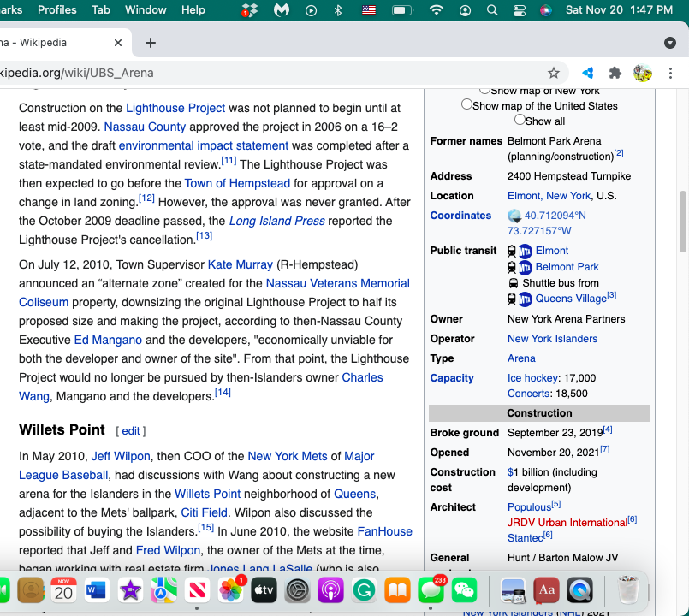689x616 pixels.
Task: Open Podcasts app in the dock
Action: [330, 589]
